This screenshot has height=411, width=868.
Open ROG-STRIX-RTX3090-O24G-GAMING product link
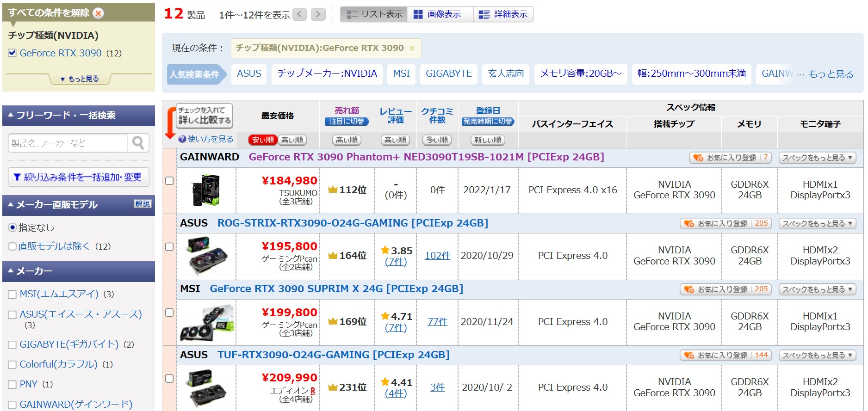[353, 223]
